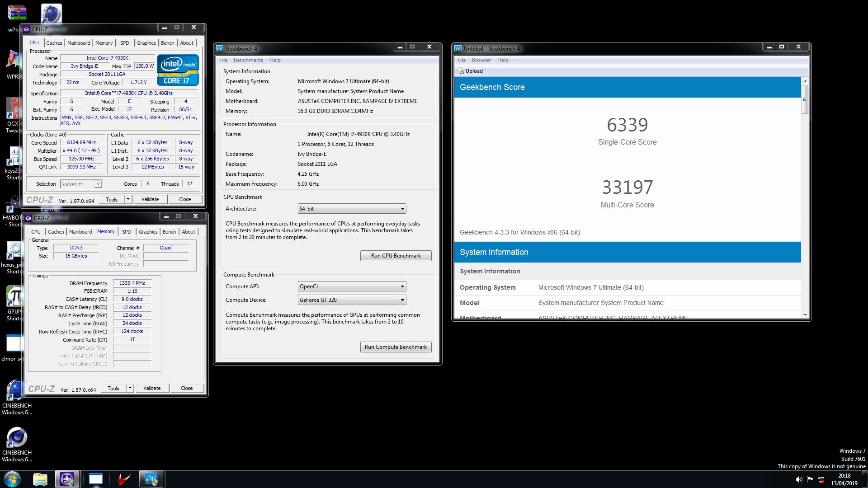Open Benchmarks menu in Geekbench 4
This screenshot has height=488, width=868.
pos(248,60)
